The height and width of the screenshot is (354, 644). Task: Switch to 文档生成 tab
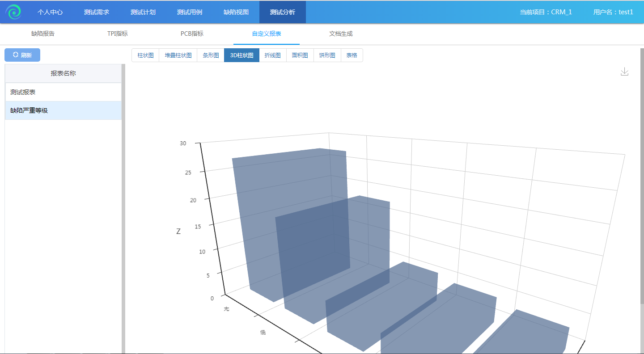[341, 34]
